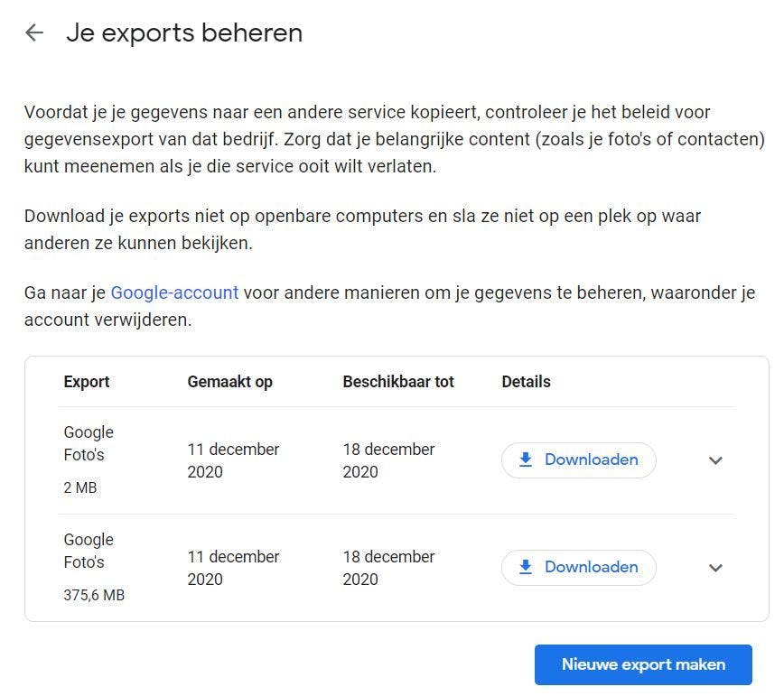Open the Google-account link
Viewport: 784px width, 696px height.
click(174, 292)
